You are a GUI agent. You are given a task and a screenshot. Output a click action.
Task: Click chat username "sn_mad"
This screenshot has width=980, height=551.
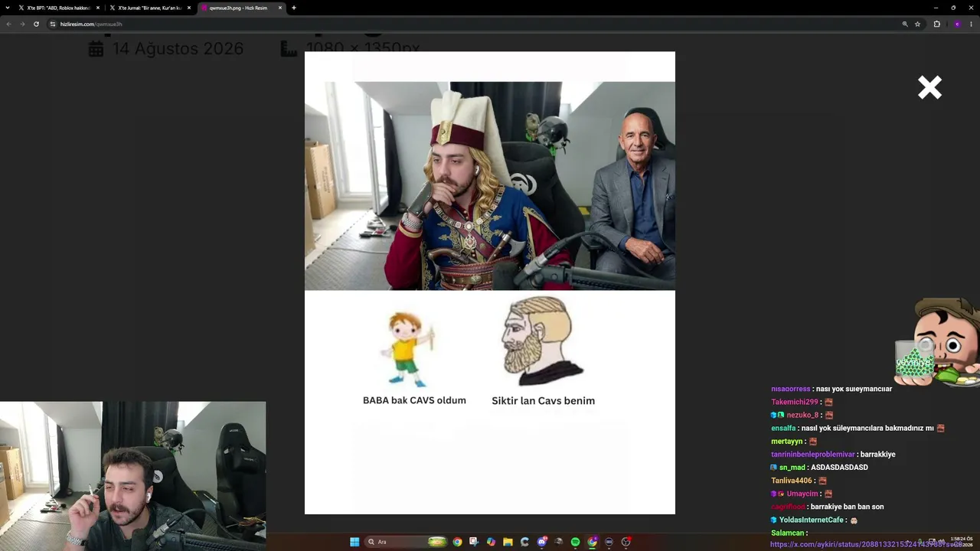click(x=792, y=468)
